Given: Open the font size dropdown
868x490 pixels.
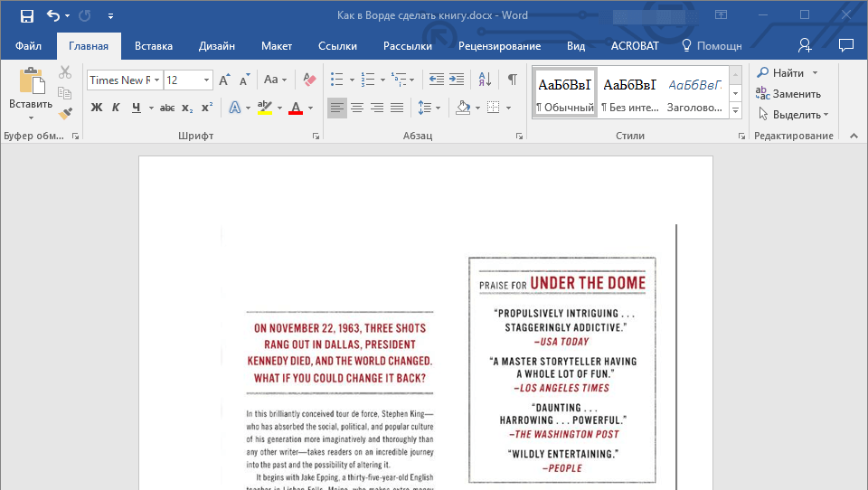Looking at the screenshot, I should 207,80.
